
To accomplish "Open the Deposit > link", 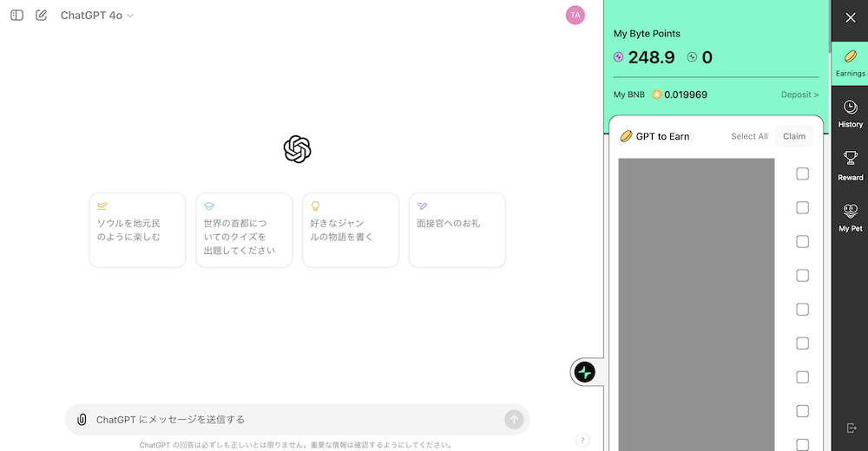I will point(799,95).
